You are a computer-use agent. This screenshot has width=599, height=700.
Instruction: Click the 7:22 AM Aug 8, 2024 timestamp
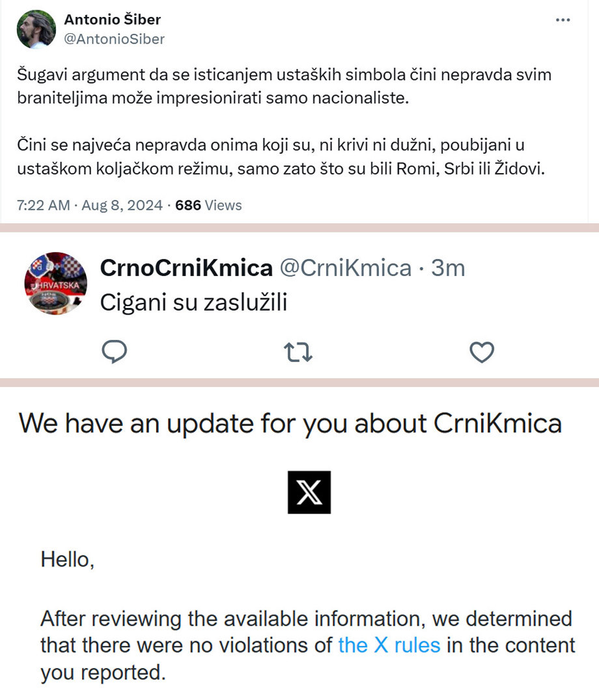89,206
